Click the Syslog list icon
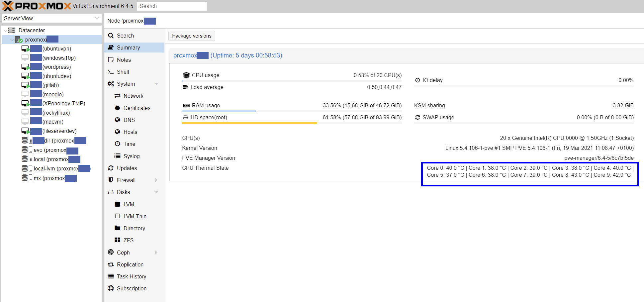 coord(117,156)
